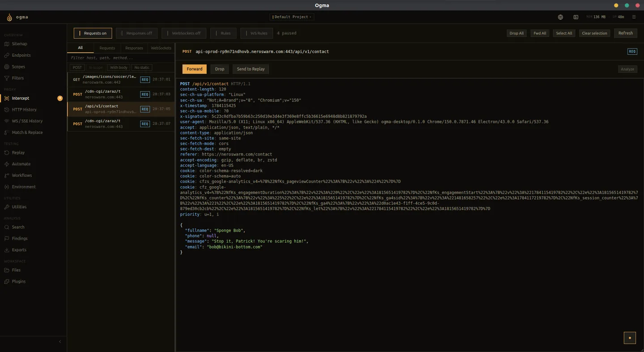
Task: Open the Replay icon in sidebar
Action: click(x=7, y=153)
